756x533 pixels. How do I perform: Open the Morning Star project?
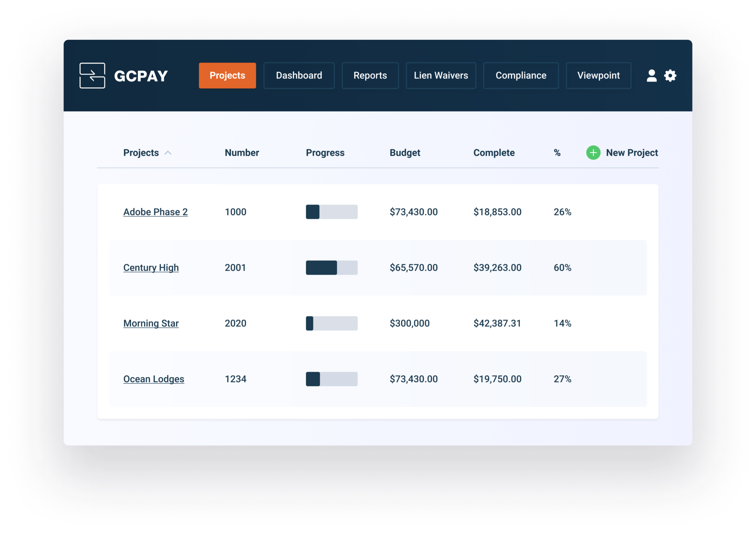[151, 323]
